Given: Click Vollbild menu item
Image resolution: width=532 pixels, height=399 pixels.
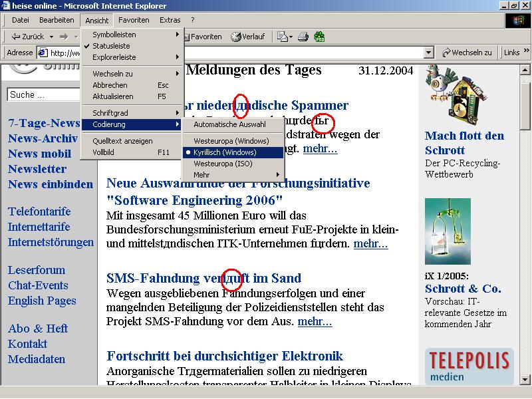Looking at the screenshot, I should (132, 152).
